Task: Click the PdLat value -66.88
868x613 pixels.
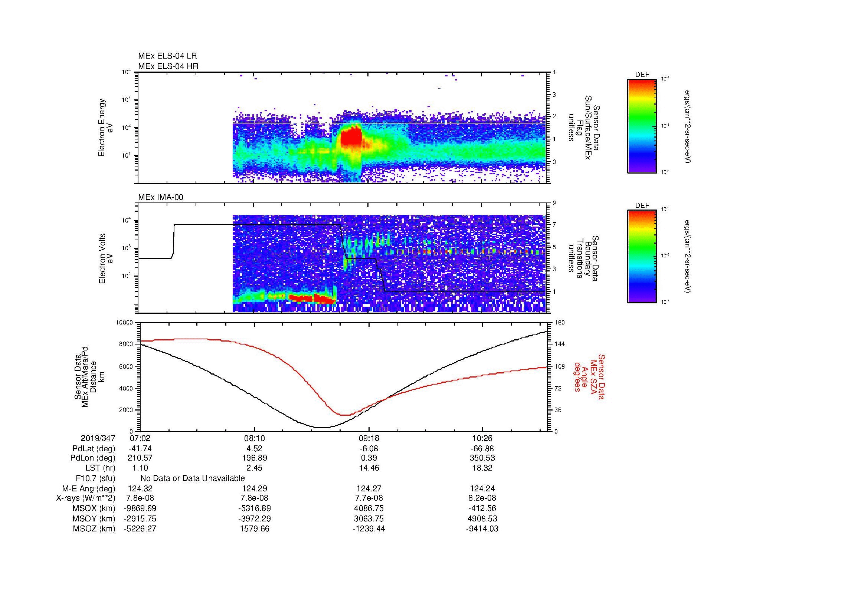Action: point(482,449)
